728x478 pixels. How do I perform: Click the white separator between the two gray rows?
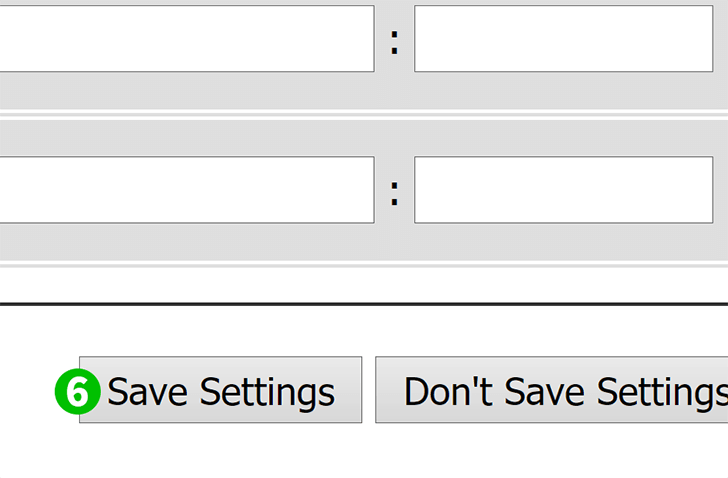(x=364, y=115)
